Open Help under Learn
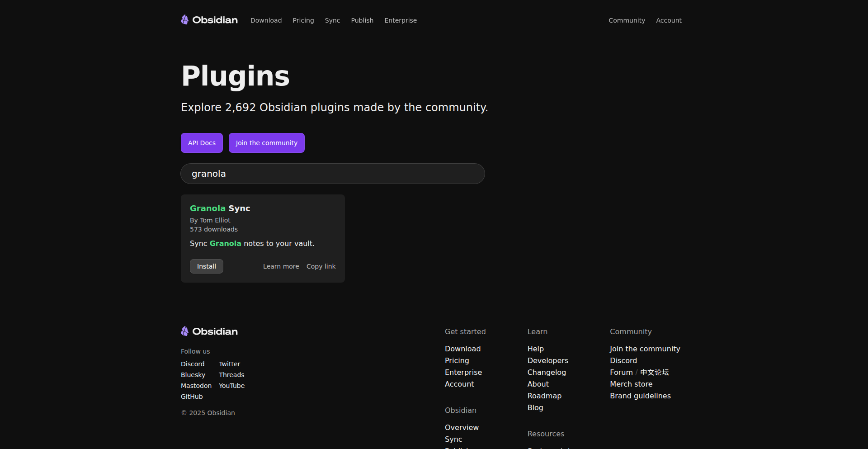The image size is (868, 449). point(536,349)
